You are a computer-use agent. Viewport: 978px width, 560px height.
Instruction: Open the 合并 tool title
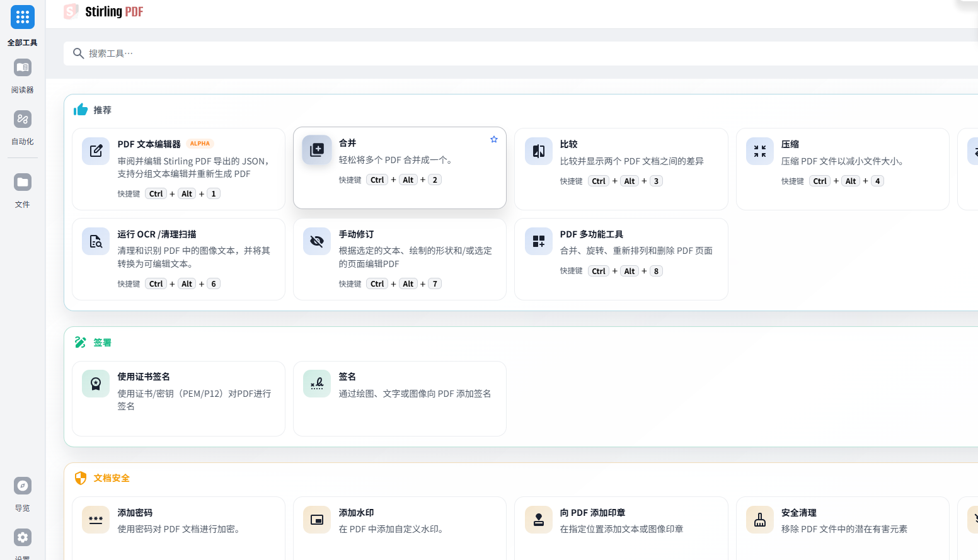(x=348, y=143)
